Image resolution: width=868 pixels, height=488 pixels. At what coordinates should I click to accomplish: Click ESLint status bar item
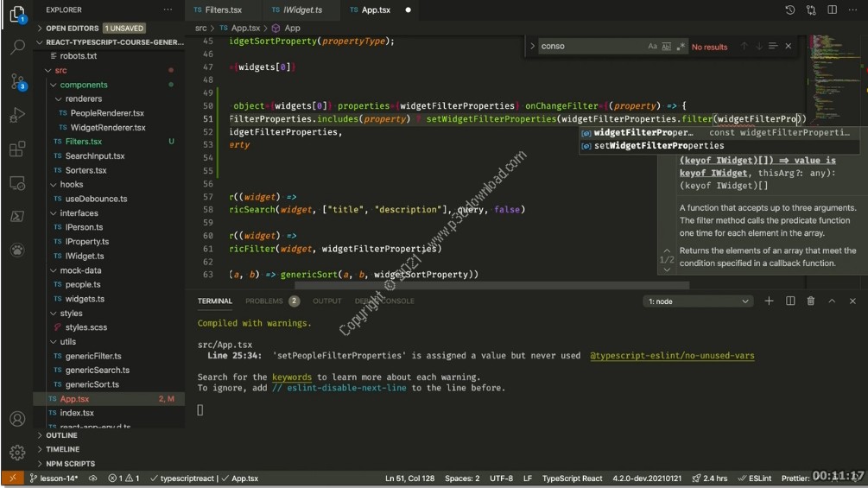point(755,478)
